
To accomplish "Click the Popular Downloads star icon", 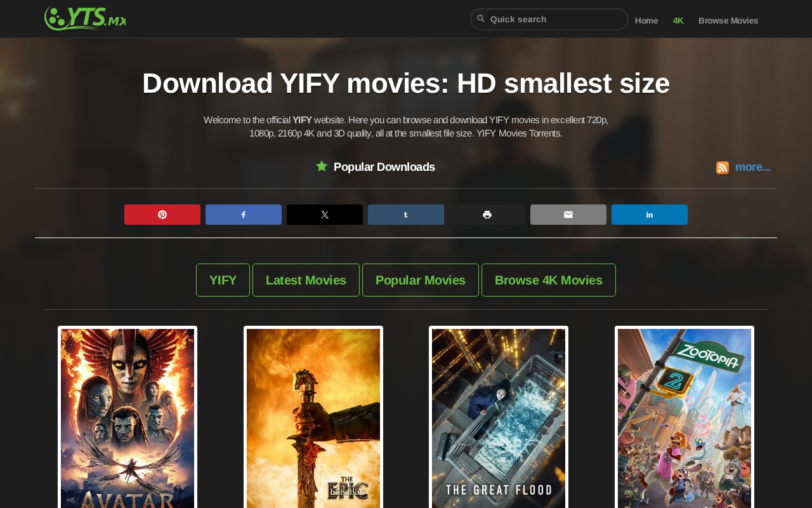I will pyautogui.click(x=322, y=166).
